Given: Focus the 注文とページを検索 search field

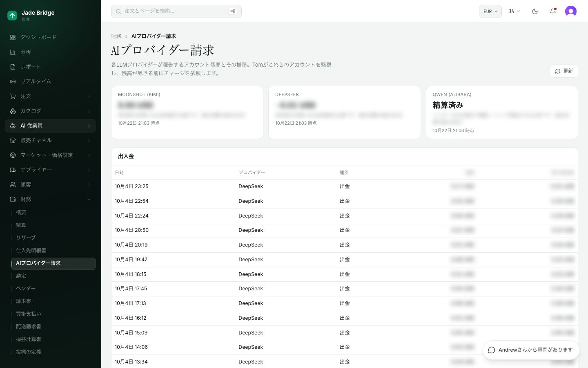Looking at the screenshot, I should click(x=176, y=11).
